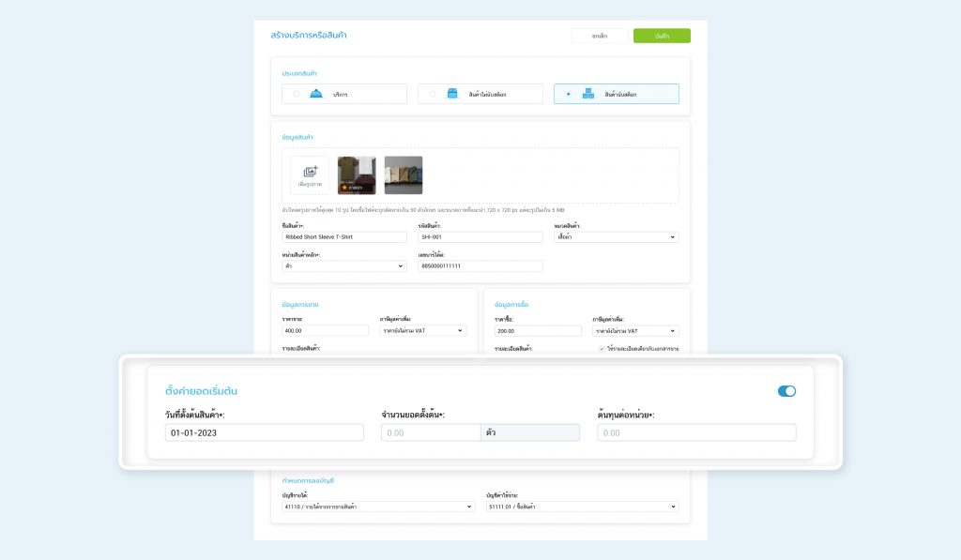961x560 pixels.
Task: Click the non-stock product box icon
Action: (x=452, y=94)
